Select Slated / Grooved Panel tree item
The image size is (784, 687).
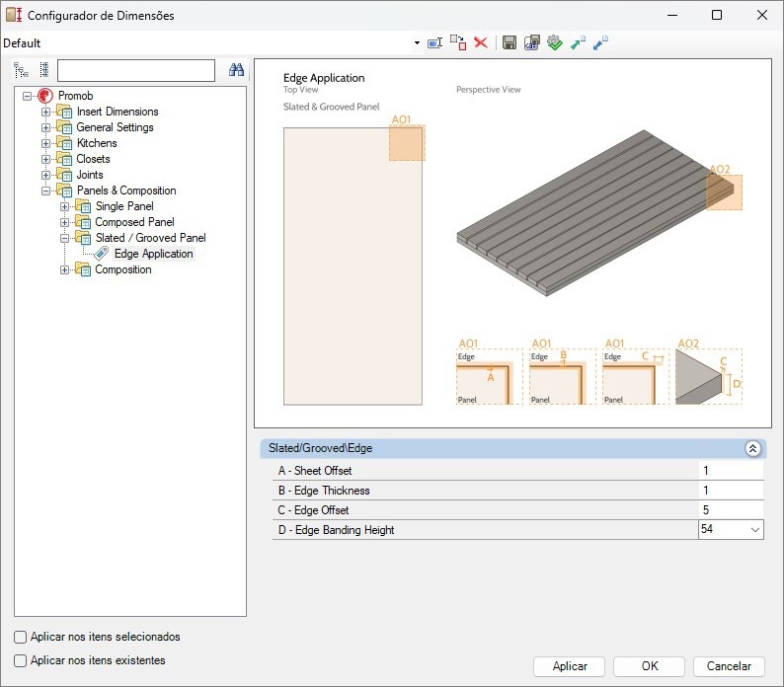150,238
